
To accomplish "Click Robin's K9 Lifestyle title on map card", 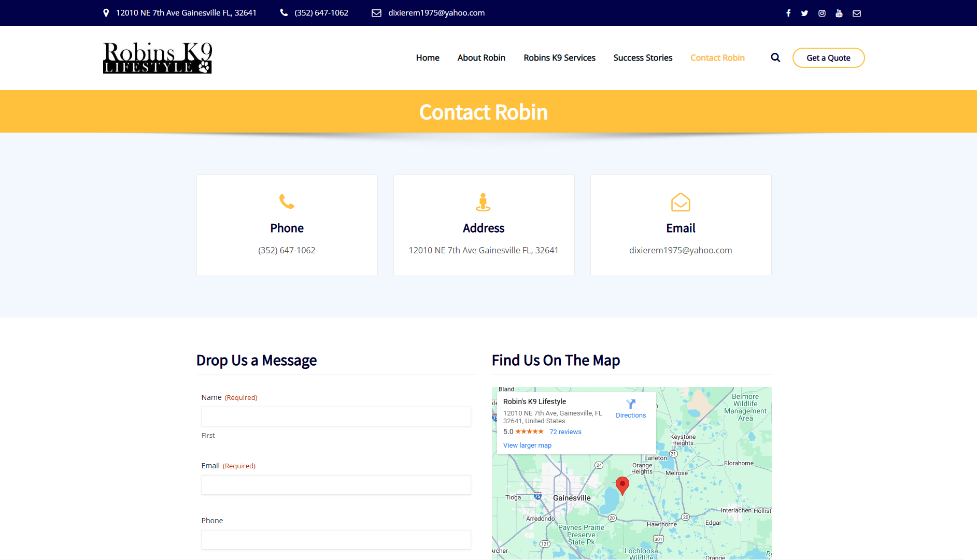I will 534,401.
